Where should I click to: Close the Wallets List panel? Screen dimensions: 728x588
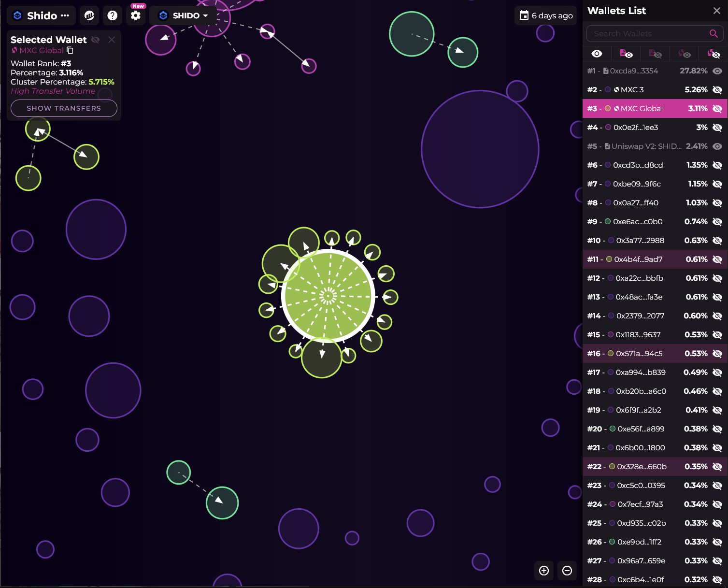pos(717,11)
